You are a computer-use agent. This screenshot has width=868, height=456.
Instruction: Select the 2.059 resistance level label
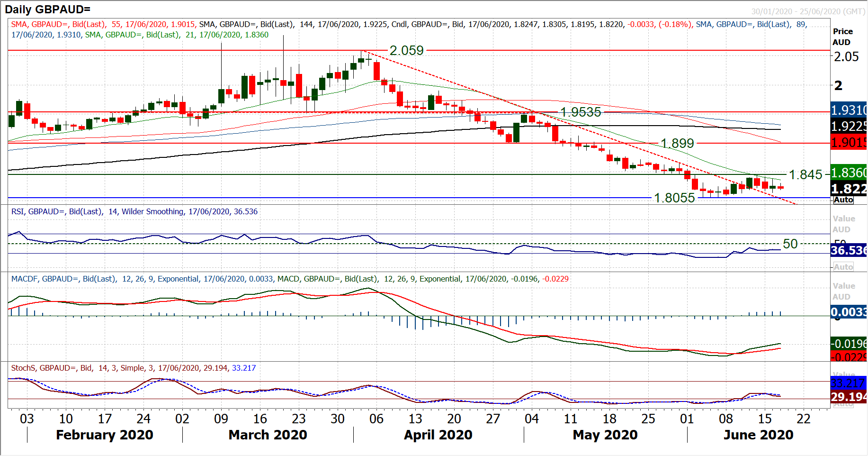coord(406,50)
